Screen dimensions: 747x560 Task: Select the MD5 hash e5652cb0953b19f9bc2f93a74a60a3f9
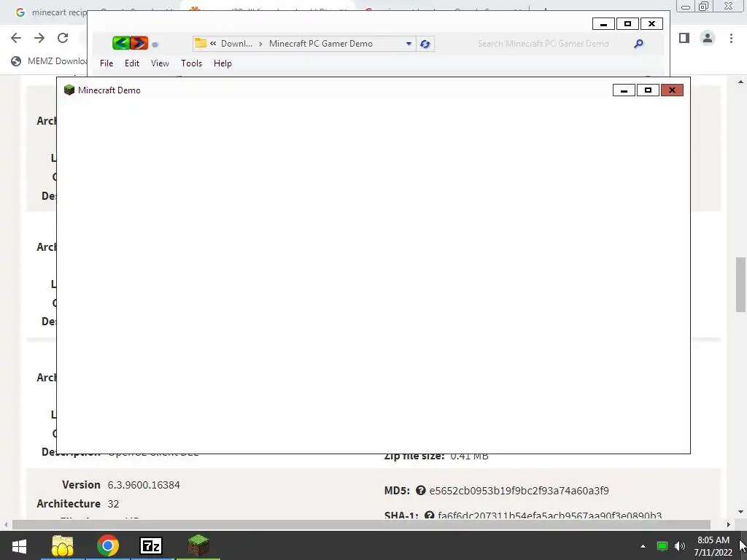click(x=519, y=491)
